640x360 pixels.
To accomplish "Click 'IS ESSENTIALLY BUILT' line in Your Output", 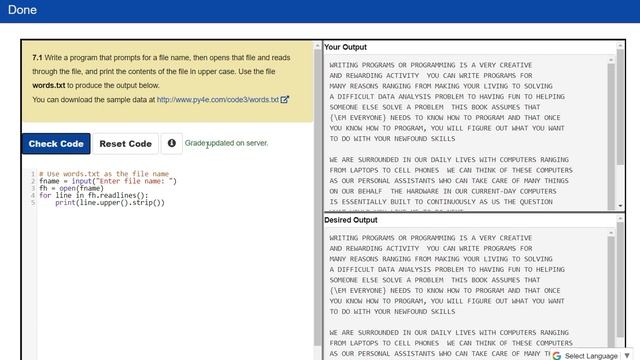I will (x=441, y=202).
